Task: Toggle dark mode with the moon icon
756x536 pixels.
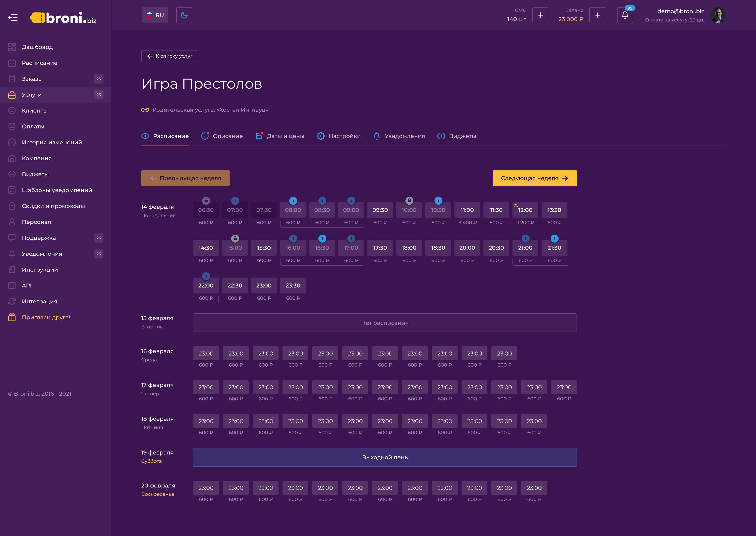Action: click(184, 15)
